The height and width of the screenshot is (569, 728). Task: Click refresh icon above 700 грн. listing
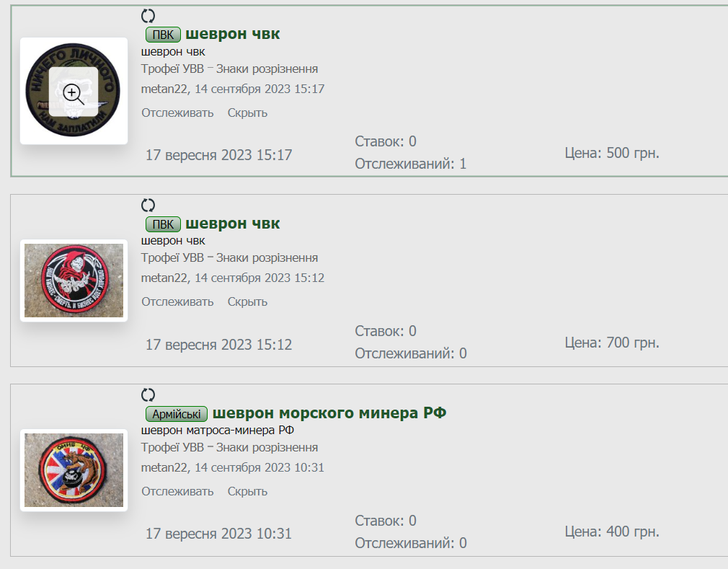[148, 206]
